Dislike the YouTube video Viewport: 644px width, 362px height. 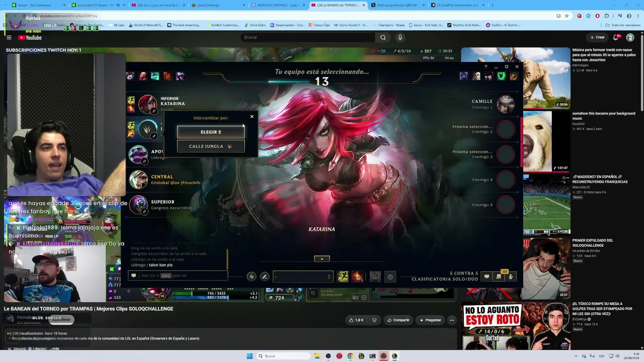pyautogui.click(x=374, y=320)
